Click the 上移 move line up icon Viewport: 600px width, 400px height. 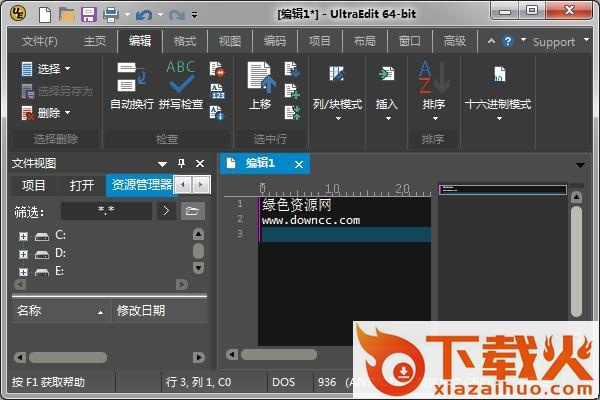260,86
